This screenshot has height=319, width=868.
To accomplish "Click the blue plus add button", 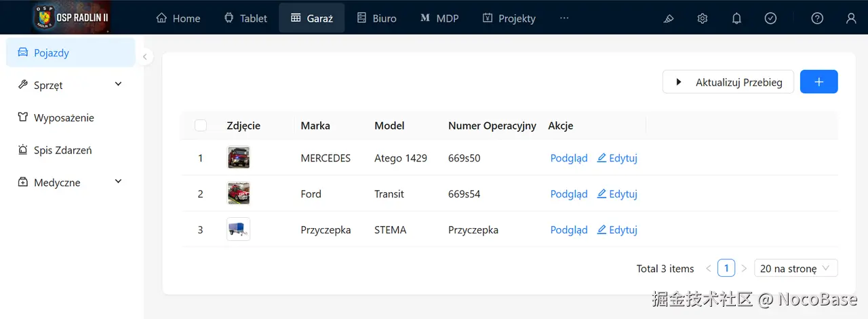I will coord(819,81).
